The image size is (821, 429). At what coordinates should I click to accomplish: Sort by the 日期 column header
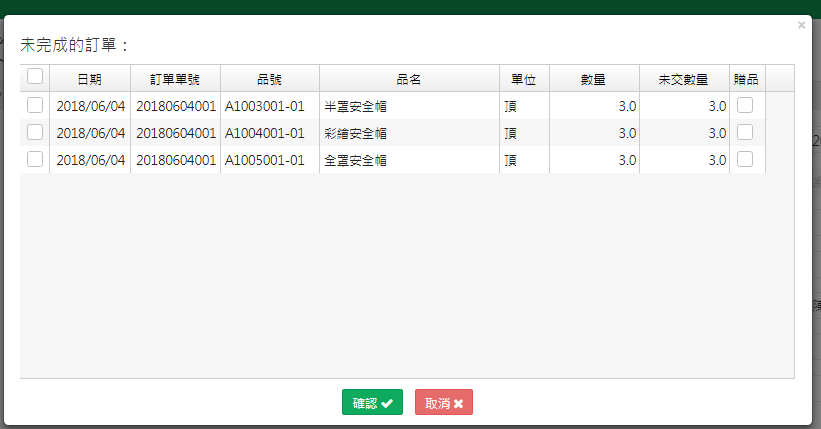click(x=90, y=79)
